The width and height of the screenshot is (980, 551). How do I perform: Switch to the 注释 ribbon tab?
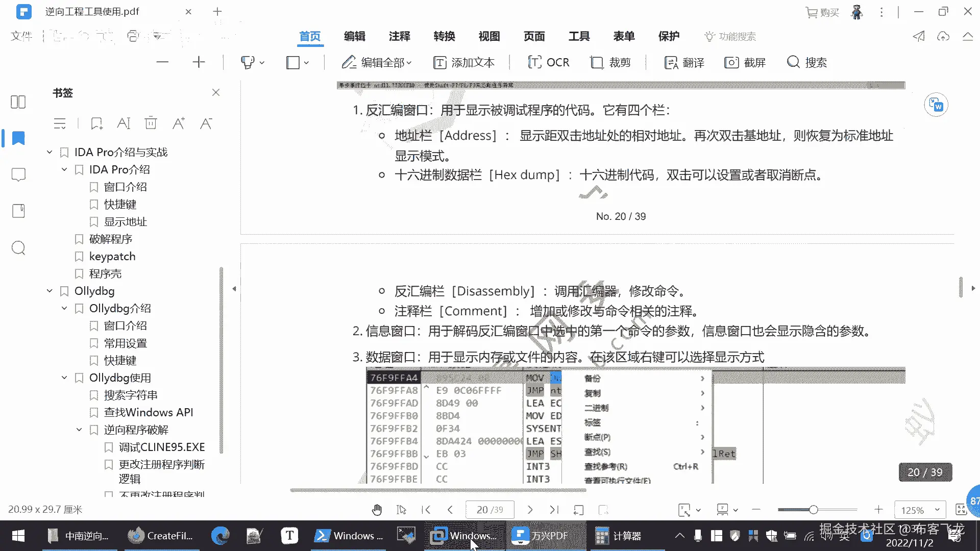[x=399, y=36]
